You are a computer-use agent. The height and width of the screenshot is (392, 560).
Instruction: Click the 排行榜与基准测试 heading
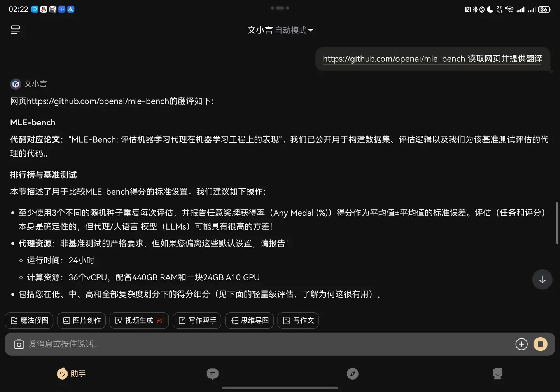point(44,175)
